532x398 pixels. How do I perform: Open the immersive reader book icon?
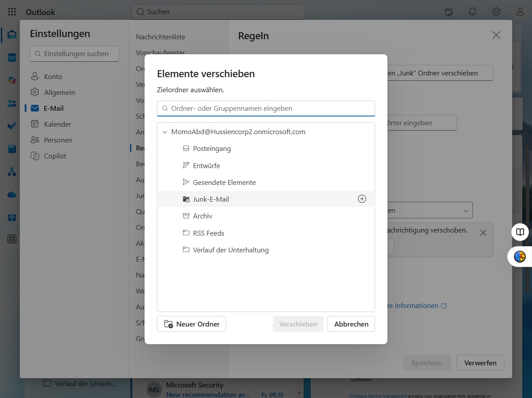520,232
